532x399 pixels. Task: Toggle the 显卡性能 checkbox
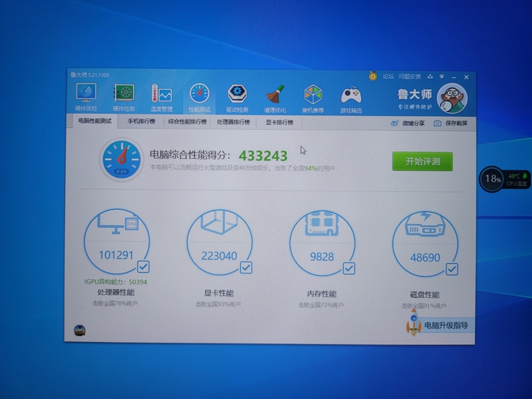[x=246, y=267]
